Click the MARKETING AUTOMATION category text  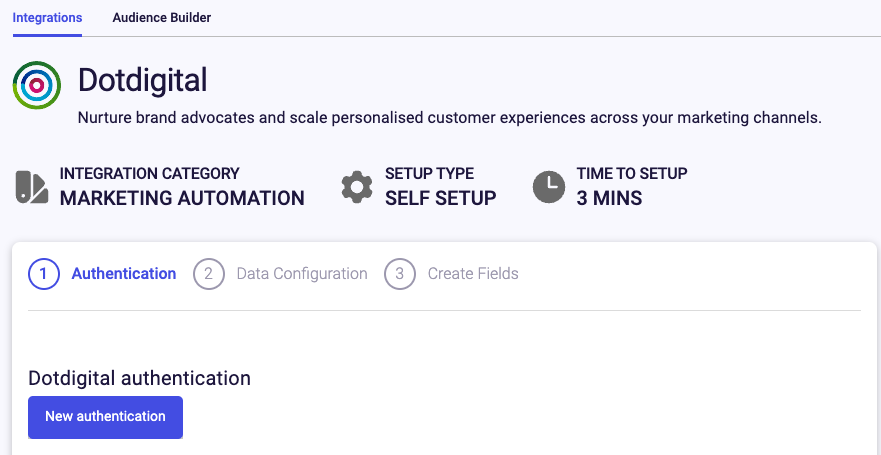[182, 198]
